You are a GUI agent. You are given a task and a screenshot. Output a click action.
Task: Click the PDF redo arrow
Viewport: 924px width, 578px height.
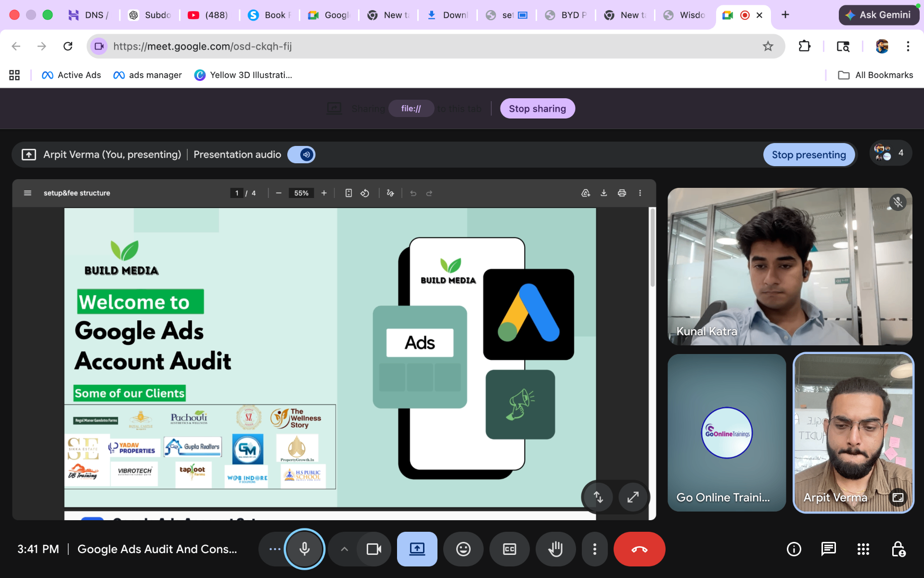429,193
